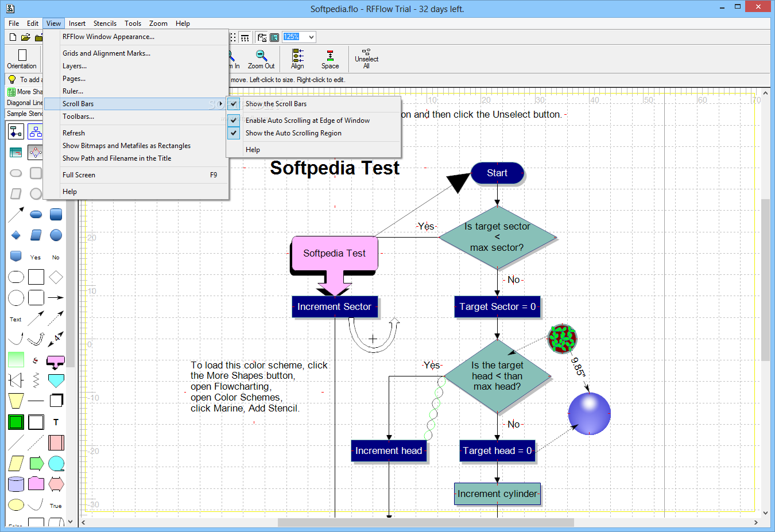The image size is (775, 532).
Task: Select the org-chart stencil icon
Action: click(x=36, y=132)
